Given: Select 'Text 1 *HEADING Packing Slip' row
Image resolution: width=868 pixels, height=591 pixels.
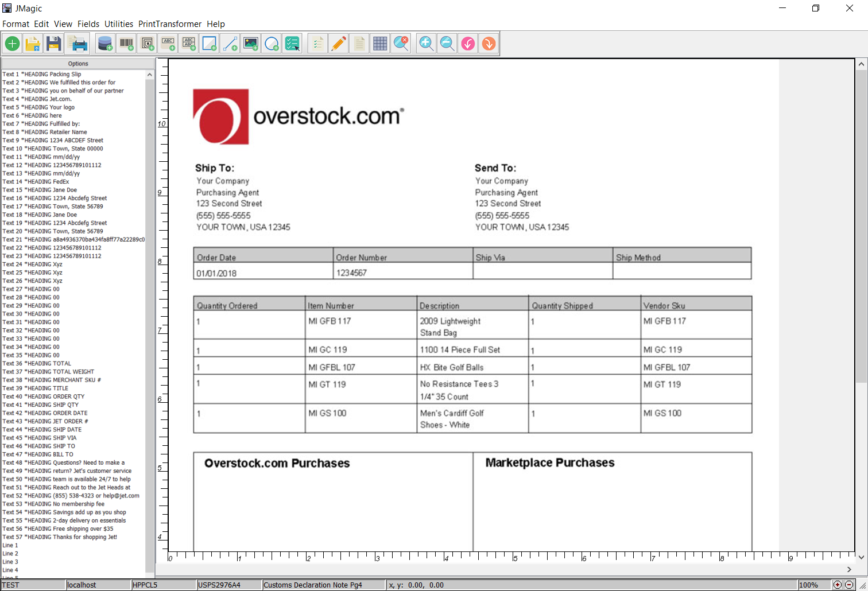Looking at the screenshot, I should click(73, 74).
